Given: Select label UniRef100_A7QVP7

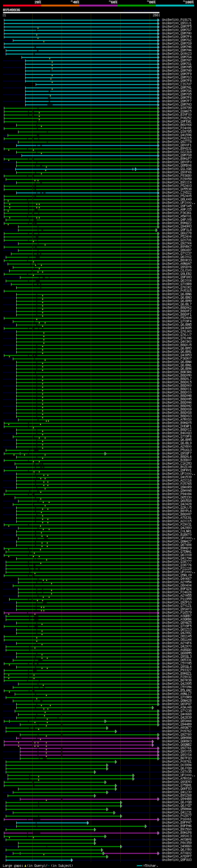Looking at the screenshot, I should (x=177, y=856).
